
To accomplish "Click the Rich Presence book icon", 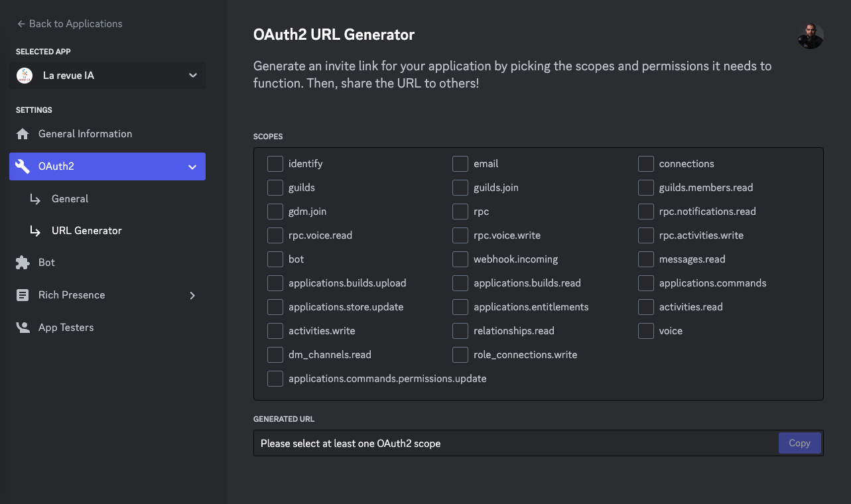I will [23, 294].
